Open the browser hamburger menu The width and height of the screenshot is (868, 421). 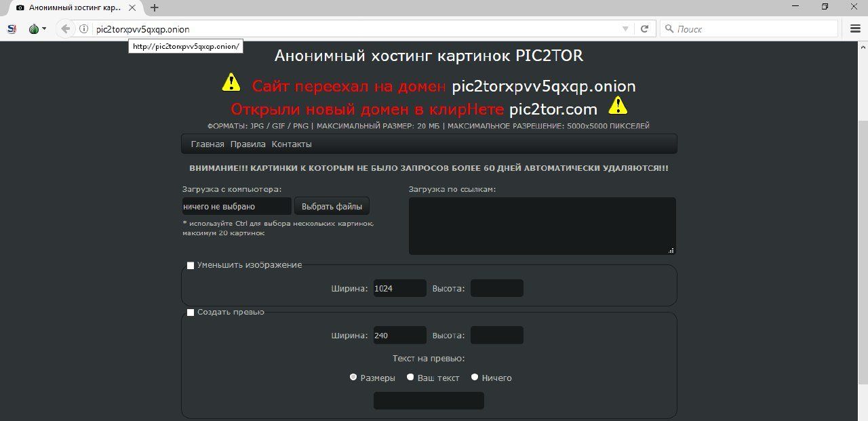(855, 29)
